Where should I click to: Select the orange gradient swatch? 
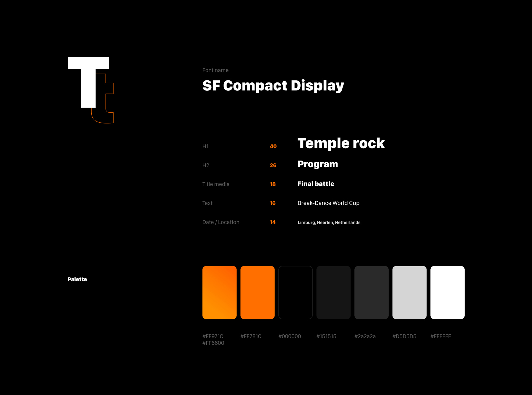(219, 292)
